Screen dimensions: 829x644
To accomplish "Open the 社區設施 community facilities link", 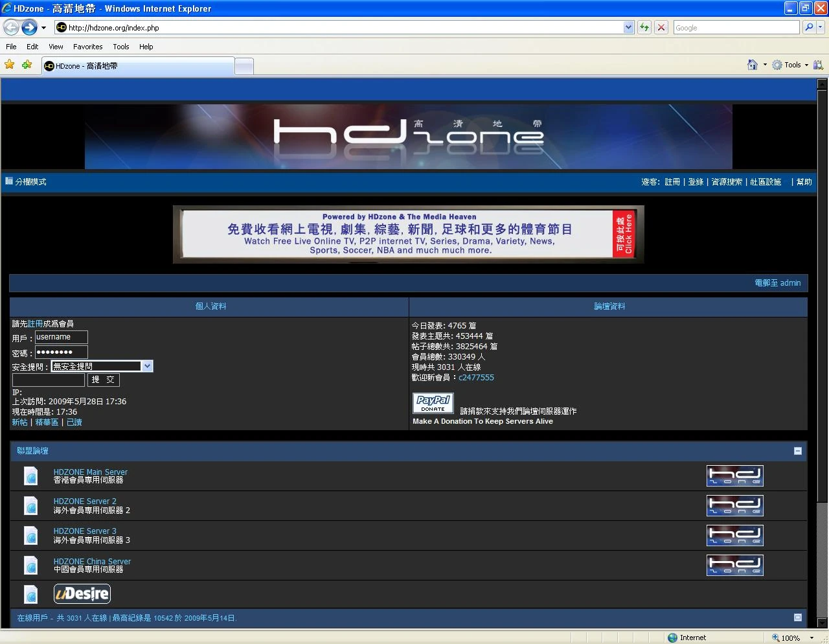I will [766, 182].
